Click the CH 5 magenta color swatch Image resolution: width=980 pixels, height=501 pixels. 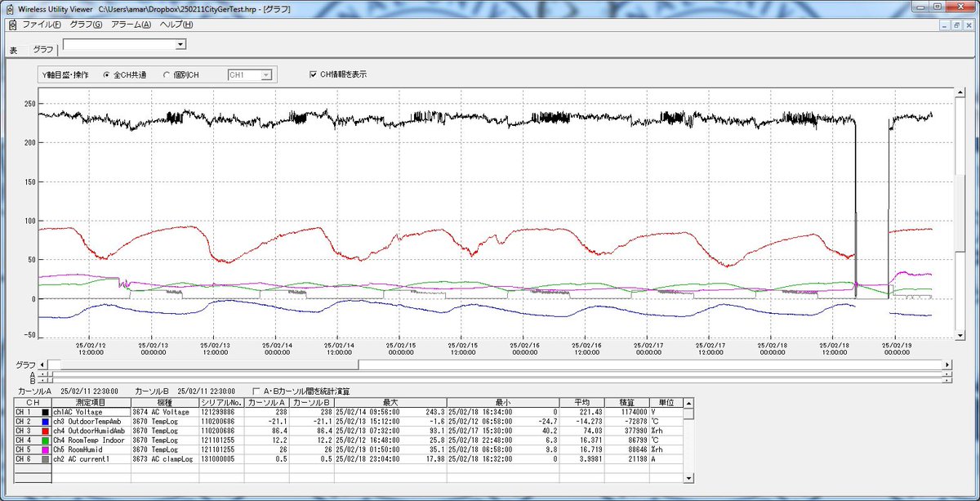click(x=46, y=450)
